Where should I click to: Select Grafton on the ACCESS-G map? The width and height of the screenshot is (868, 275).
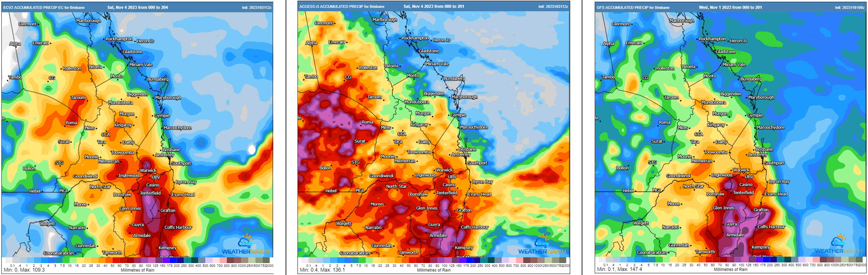tap(464, 210)
